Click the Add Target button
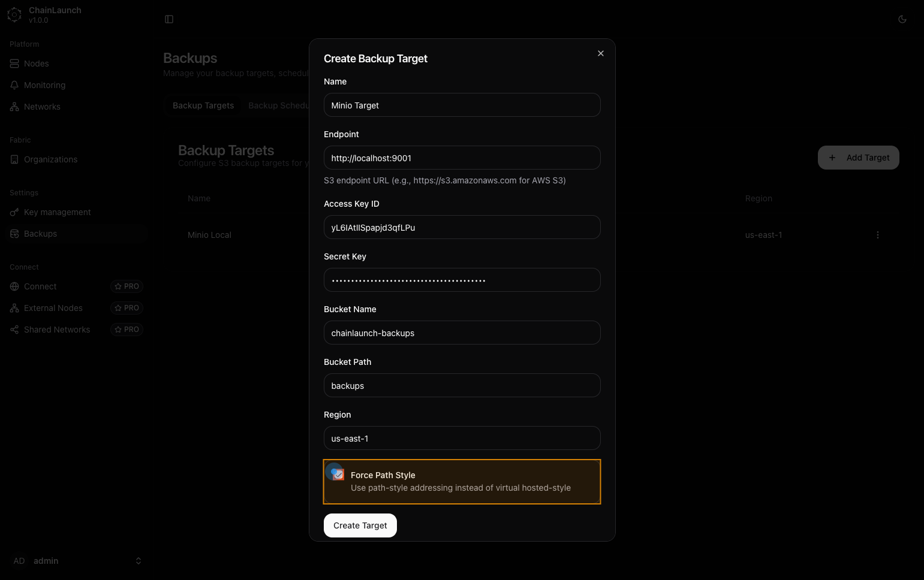The height and width of the screenshot is (580, 924). coord(858,158)
